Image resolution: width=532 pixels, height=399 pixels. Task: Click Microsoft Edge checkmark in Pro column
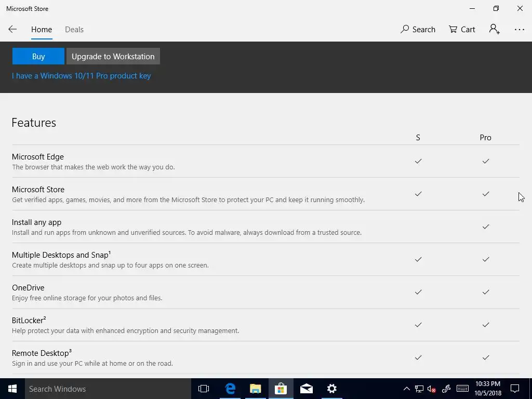pos(486,161)
